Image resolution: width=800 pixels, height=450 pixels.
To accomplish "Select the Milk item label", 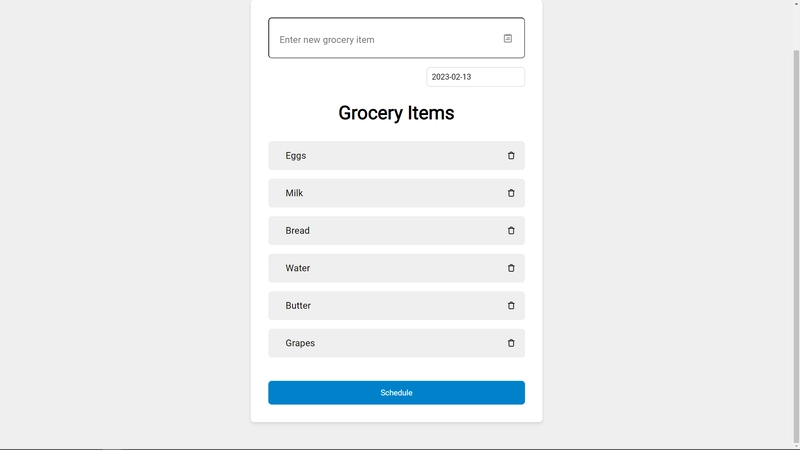I will coord(294,193).
